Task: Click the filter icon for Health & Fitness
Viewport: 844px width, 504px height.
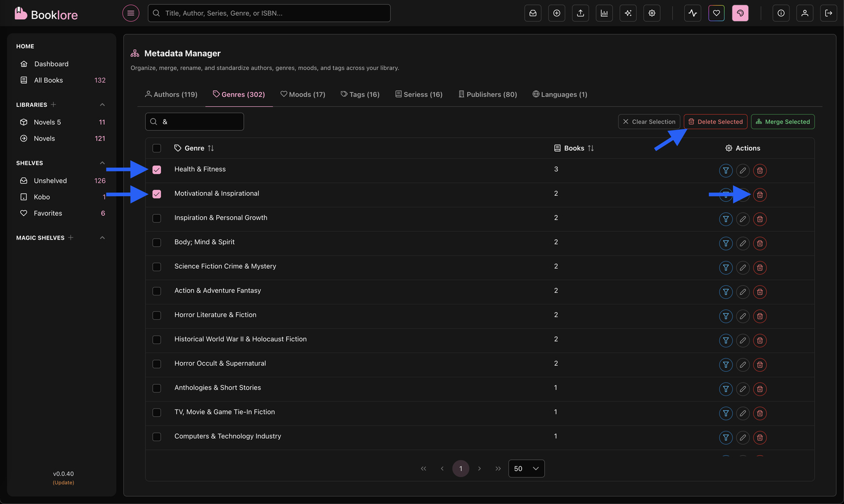Action: click(x=726, y=170)
